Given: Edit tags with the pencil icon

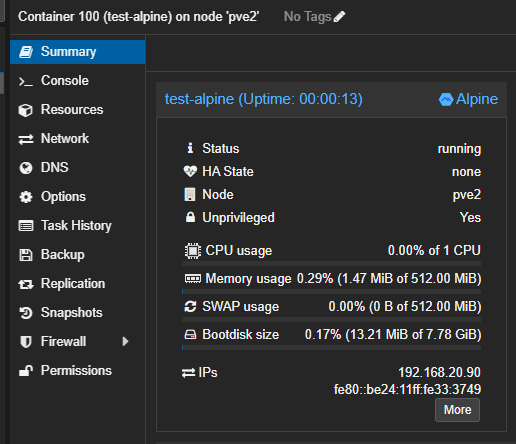Looking at the screenshot, I should click(339, 17).
